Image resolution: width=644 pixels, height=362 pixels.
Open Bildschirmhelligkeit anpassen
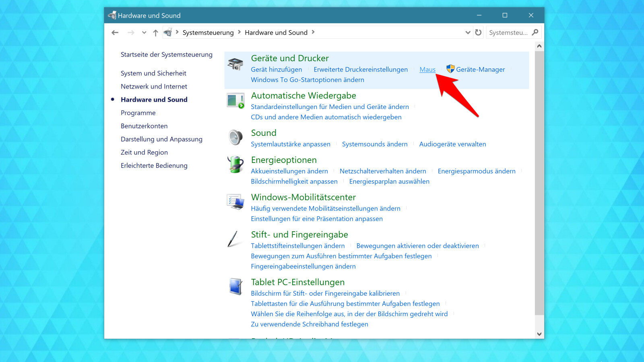[294, 182]
